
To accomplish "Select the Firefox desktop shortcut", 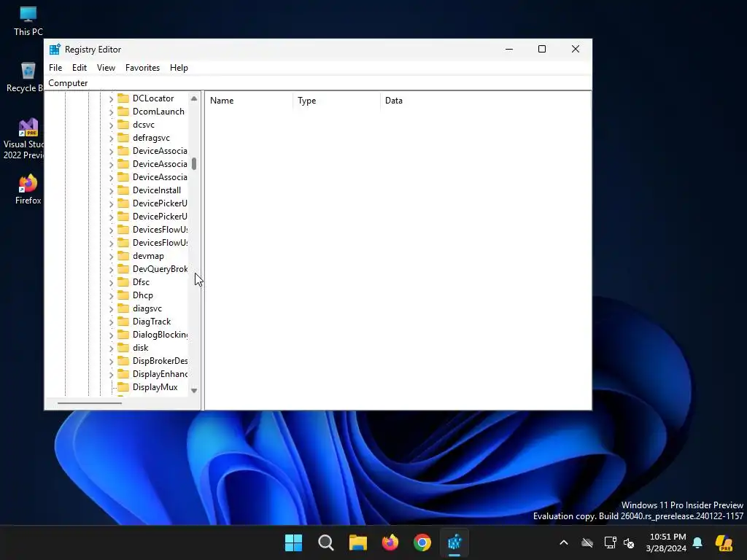I will click(x=28, y=190).
